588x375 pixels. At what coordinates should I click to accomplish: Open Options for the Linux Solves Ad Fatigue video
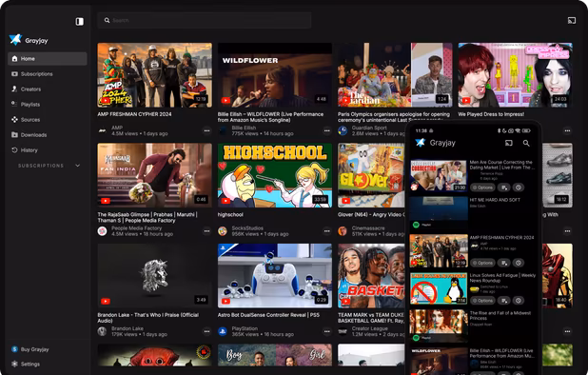click(x=483, y=301)
